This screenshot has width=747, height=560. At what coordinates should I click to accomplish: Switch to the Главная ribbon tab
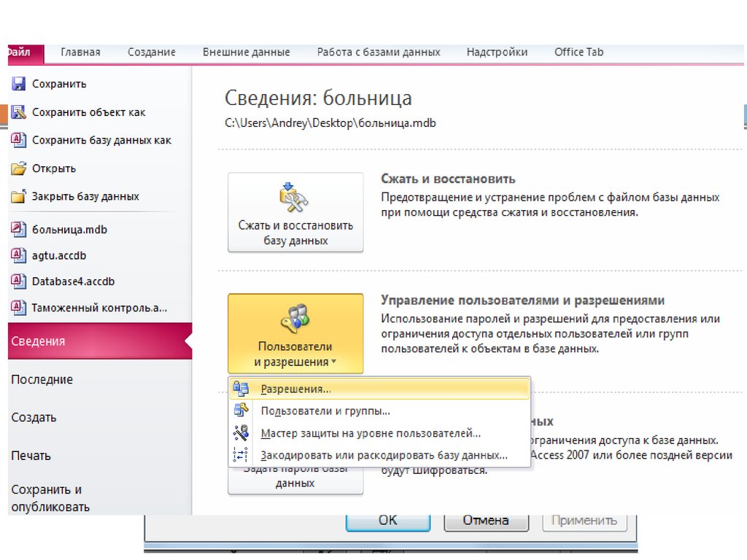80,52
